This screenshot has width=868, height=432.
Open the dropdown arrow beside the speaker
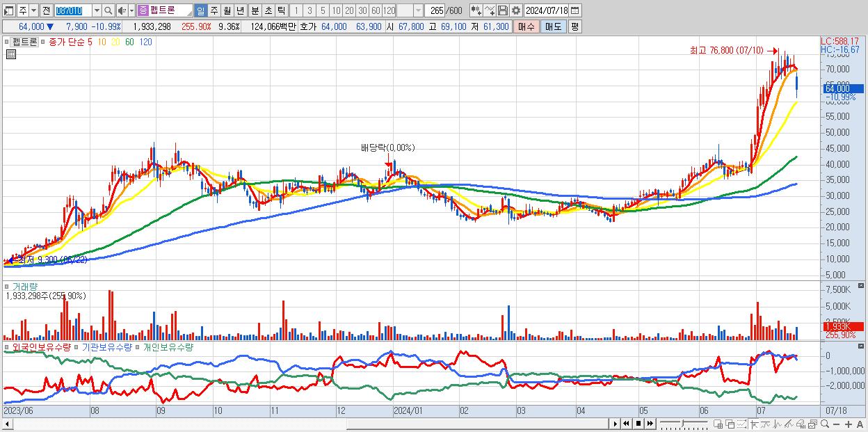pyautogui.click(x=131, y=10)
